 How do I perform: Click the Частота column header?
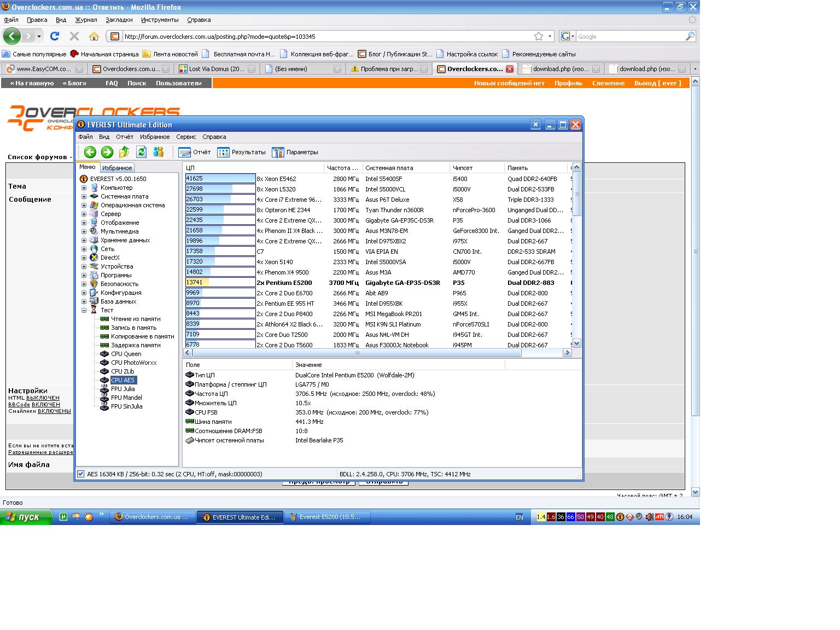[x=343, y=168]
